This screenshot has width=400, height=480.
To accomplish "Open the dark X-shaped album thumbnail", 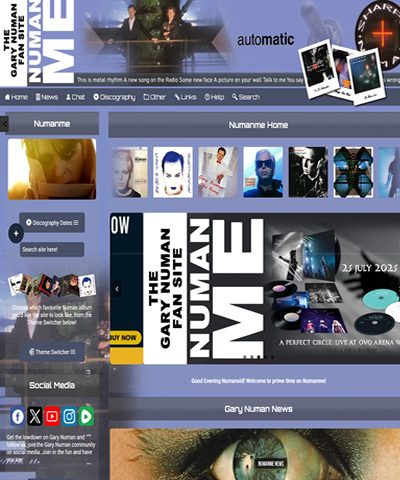I will 353,172.
